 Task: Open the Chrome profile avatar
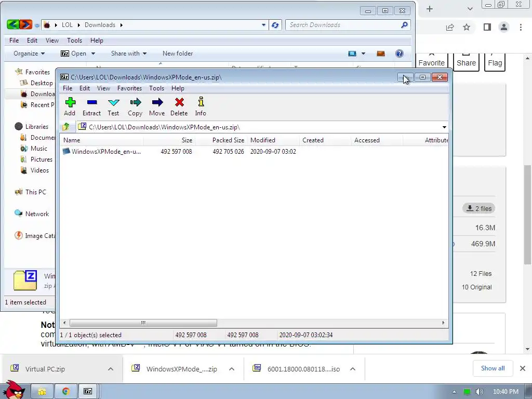pos(504,27)
